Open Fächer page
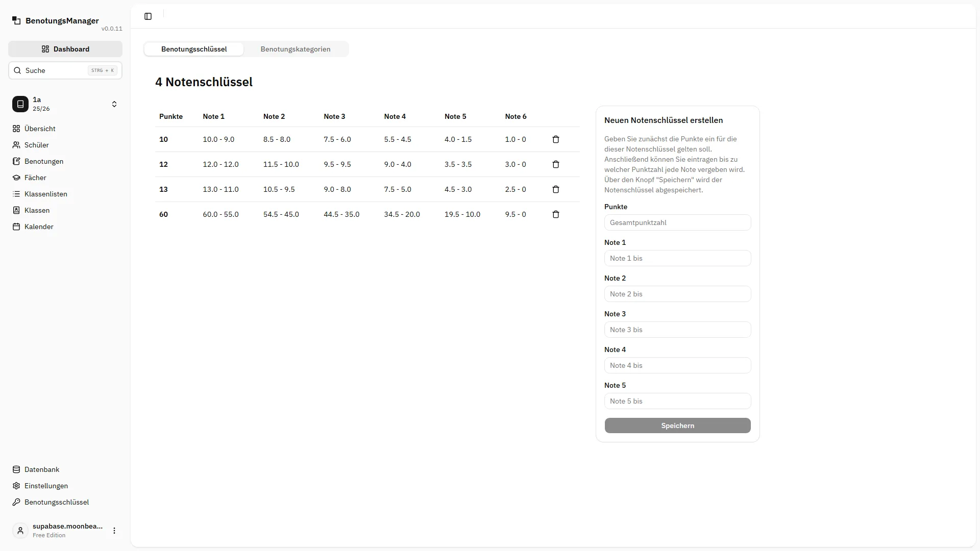 pos(65,178)
